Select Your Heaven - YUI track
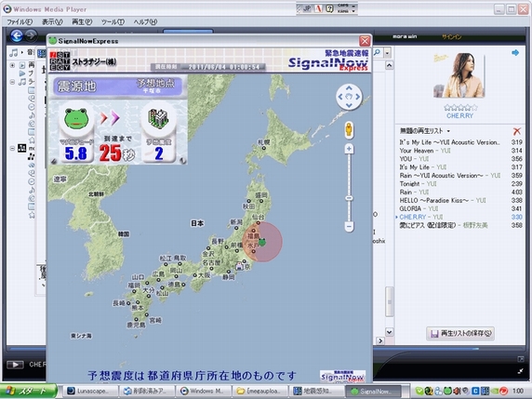Image resolution: width=532 pixels, height=399 pixels. 460,151
